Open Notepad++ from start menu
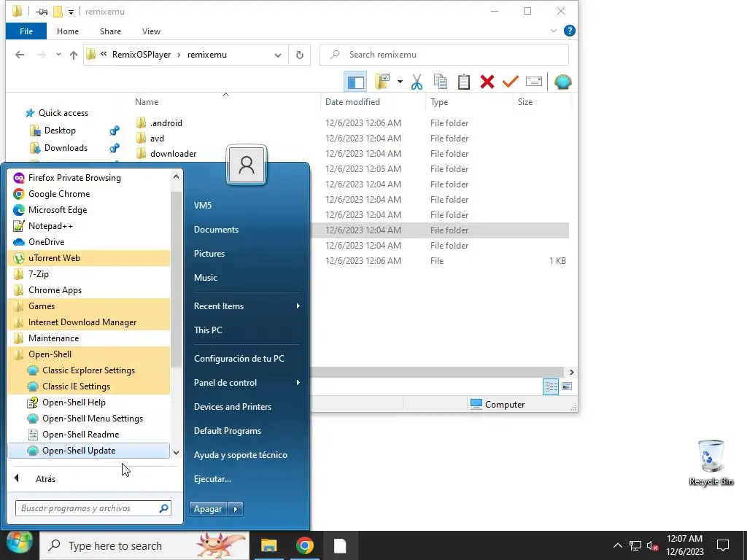 tap(88, 226)
